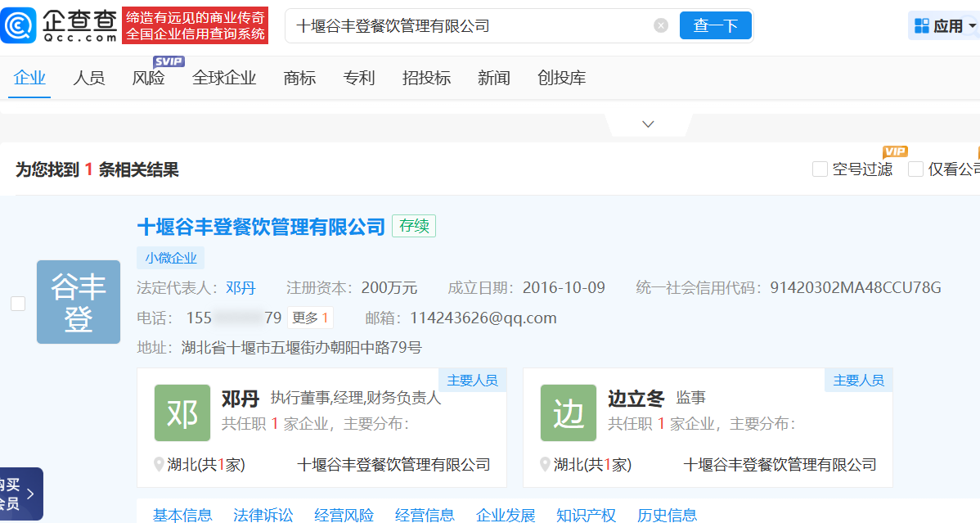Screen dimensions: 980x523
Task: Click 湖北(共1家) location in 邓丹's card
Action: (x=205, y=465)
